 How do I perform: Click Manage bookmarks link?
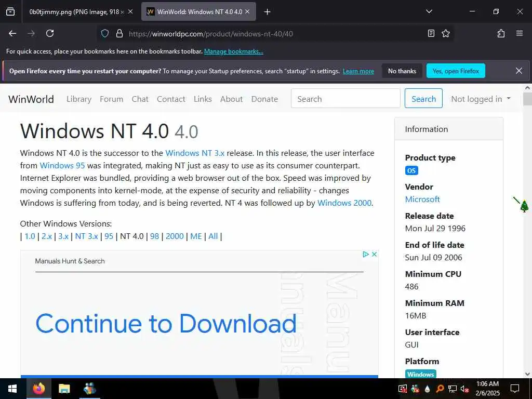click(233, 51)
